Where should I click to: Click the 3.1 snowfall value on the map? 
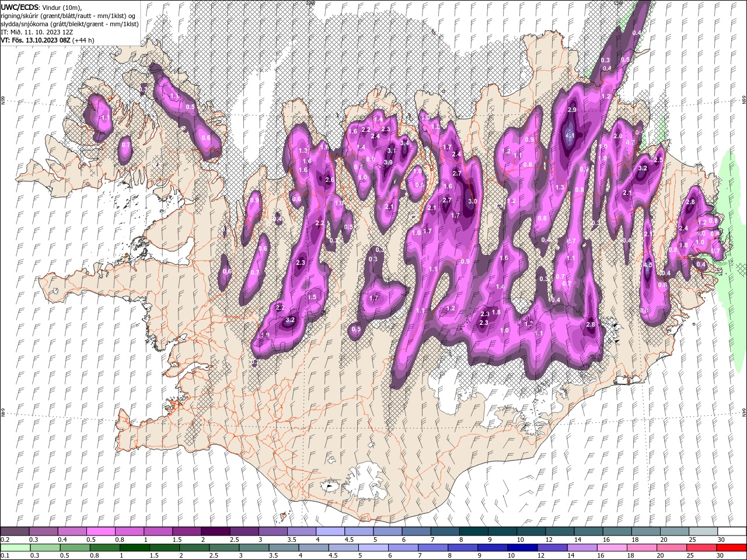[392, 150]
